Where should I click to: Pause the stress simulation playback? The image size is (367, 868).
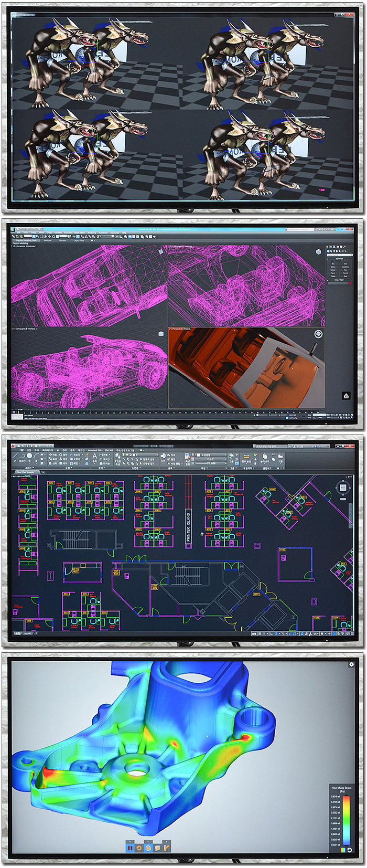coord(130,848)
